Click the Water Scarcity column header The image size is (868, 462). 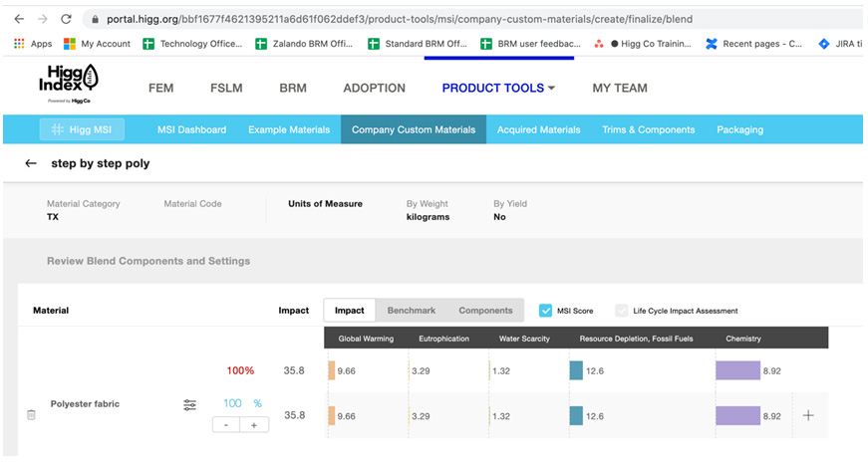[x=524, y=339]
